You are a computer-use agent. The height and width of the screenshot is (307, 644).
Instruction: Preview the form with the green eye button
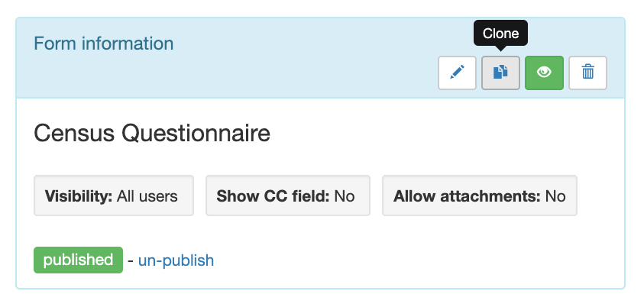(544, 73)
